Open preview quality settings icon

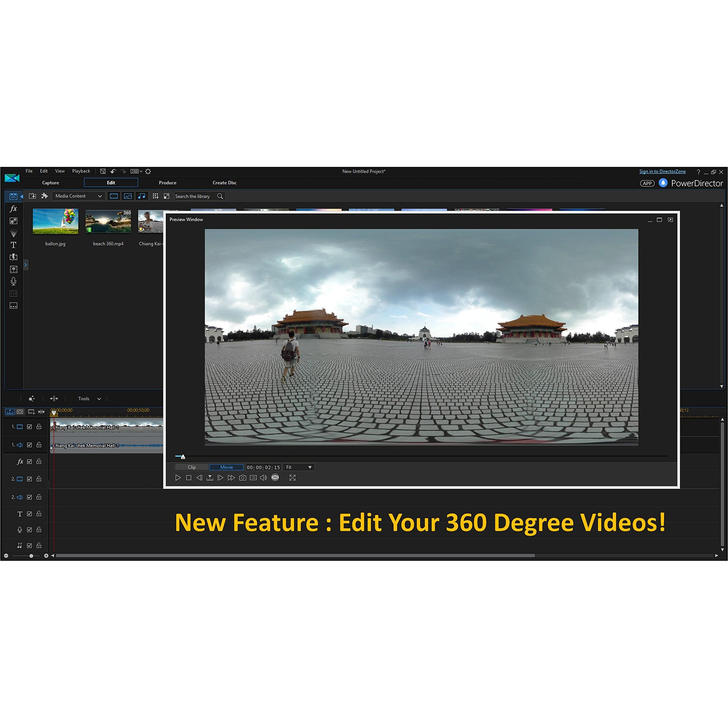[x=253, y=478]
